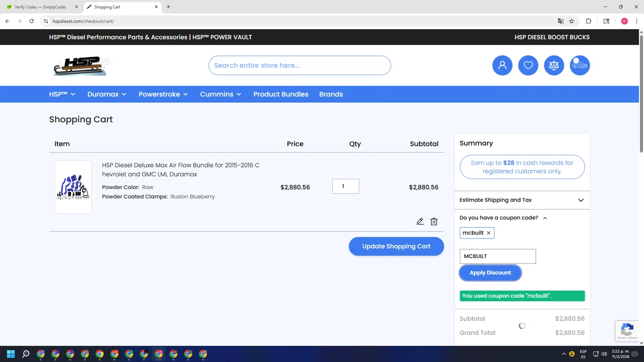Open the Windows Start menu
This screenshot has height=362, width=644.
point(11,354)
